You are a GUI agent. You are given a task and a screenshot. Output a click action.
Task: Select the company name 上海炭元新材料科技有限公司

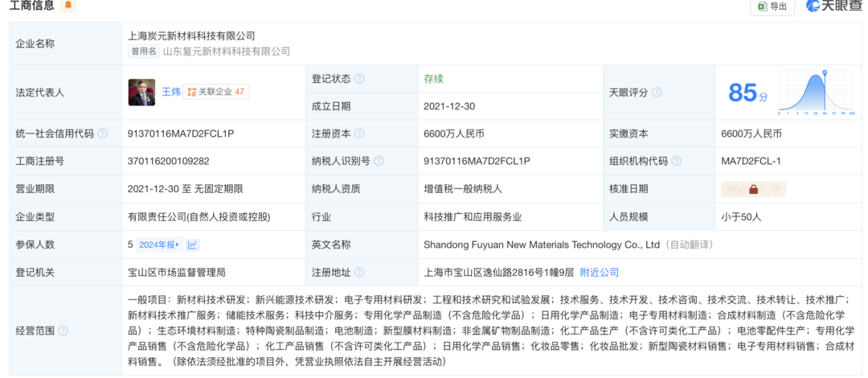click(x=191, y=36)
